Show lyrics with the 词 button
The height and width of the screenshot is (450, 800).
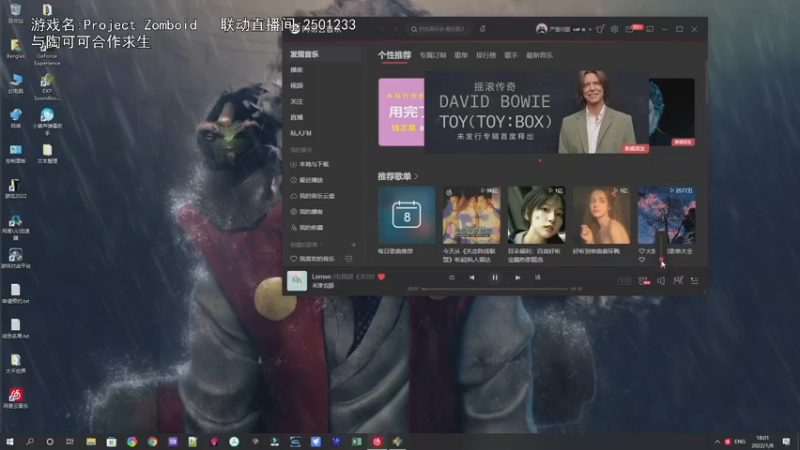pyautogui.click(x=538, y=278)
